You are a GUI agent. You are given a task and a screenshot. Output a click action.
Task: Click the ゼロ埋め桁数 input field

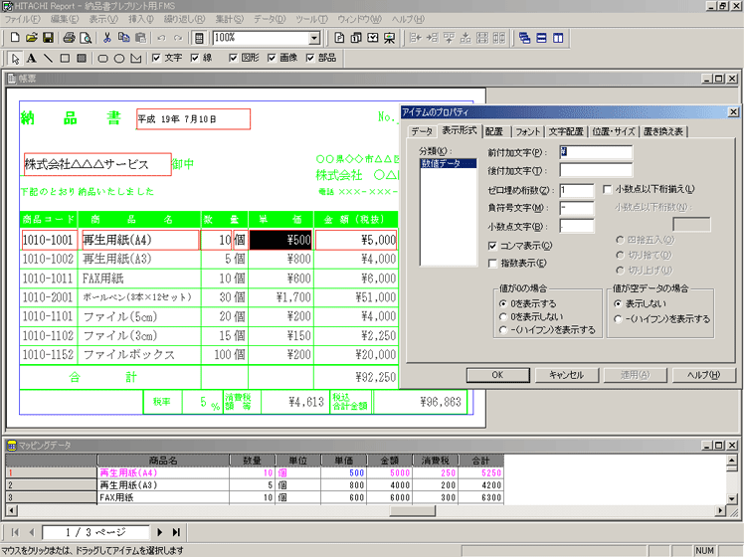(577, 190)
